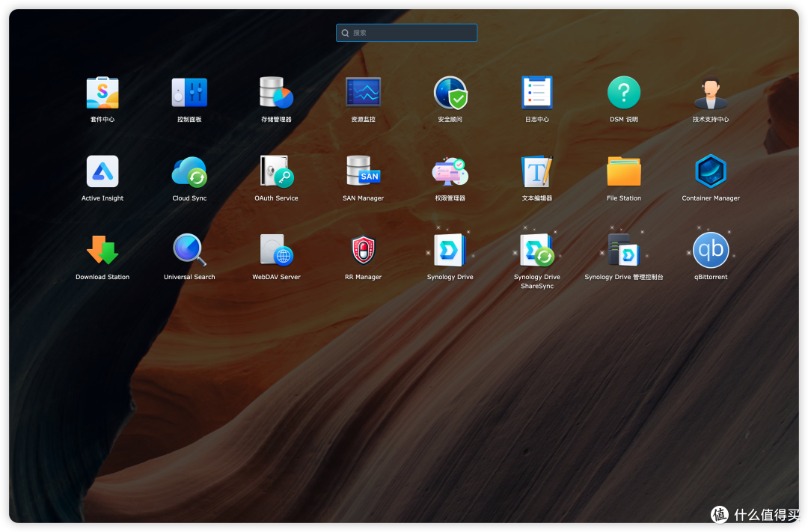This screenshot has width=808, height=532.
Task: Open RR Manager shield icon
Action: click(364, 251)
